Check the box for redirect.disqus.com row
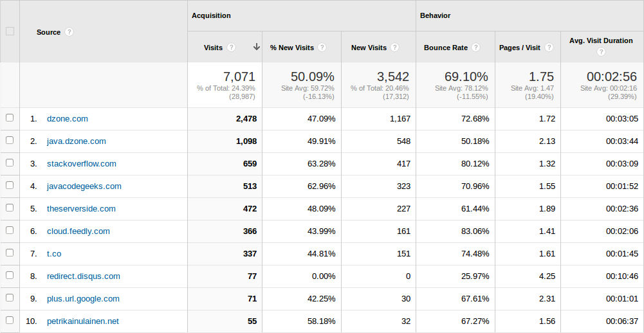The image size is (644, 333). (x=10, y=275)
